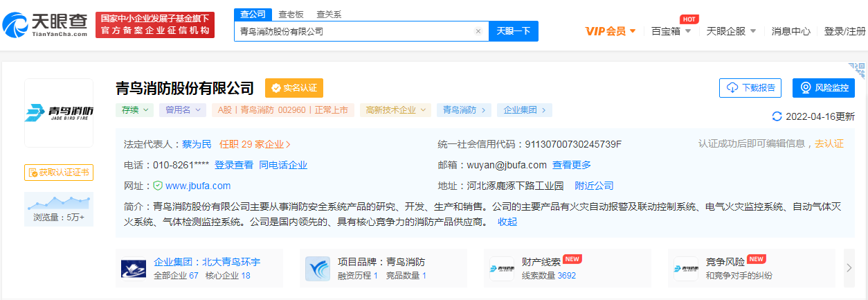Open 消息中心
Screen dimensions: 868x300
[791, 31]
